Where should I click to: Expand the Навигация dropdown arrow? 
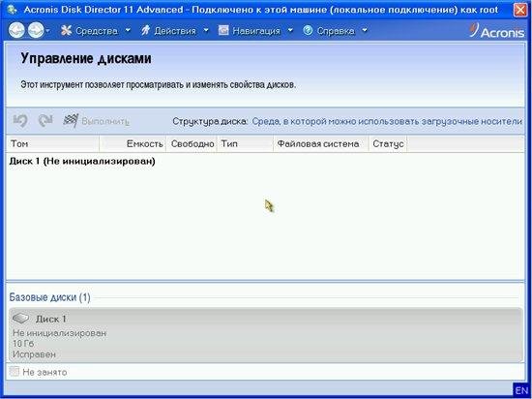290,30
